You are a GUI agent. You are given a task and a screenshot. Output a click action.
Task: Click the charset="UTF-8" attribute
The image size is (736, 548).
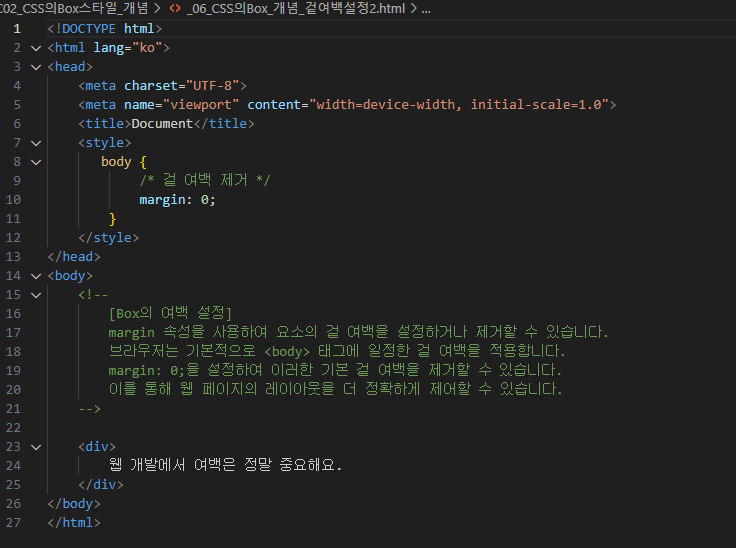(x=182, y=86)
